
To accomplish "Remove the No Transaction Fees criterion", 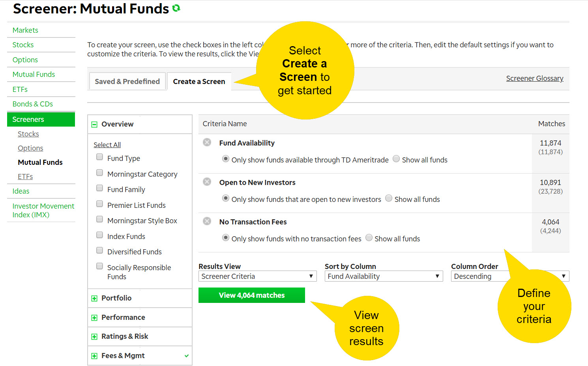I will (207, 221).
